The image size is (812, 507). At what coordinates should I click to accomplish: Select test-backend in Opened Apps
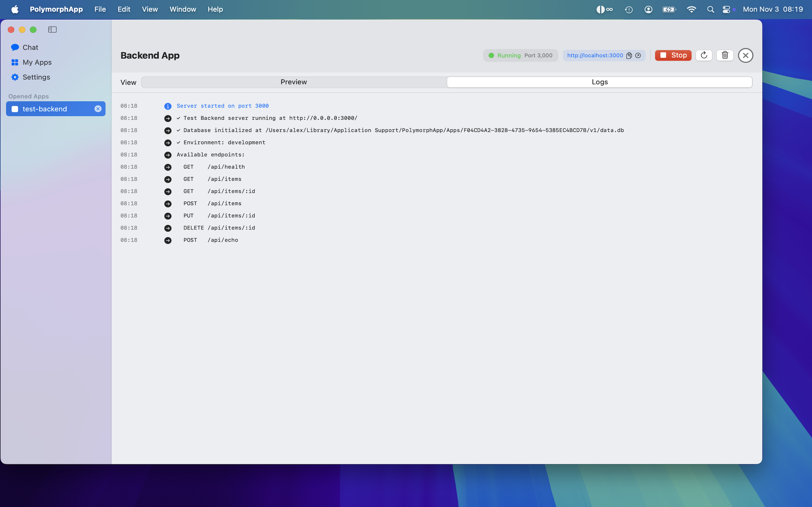[45, 109]
